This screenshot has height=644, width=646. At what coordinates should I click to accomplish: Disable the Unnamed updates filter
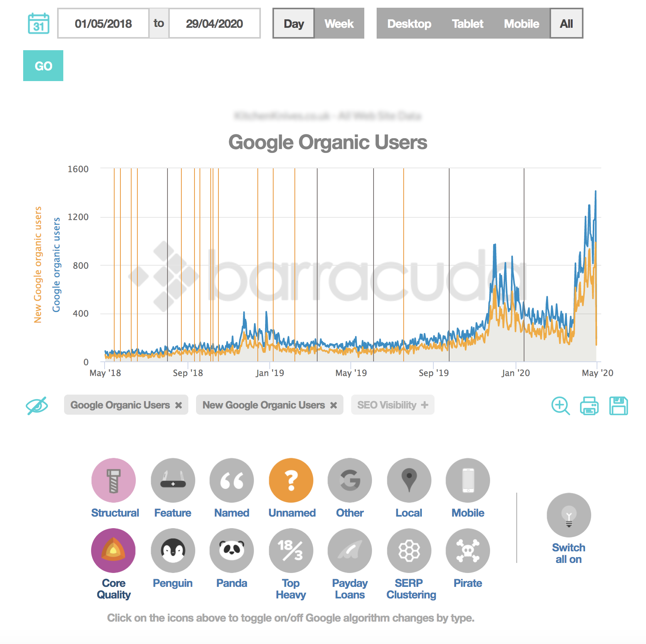(291, 481)
